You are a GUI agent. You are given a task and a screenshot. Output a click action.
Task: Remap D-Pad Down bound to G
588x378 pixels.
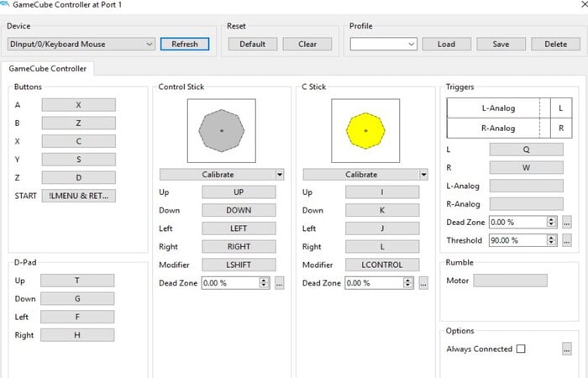77,299
